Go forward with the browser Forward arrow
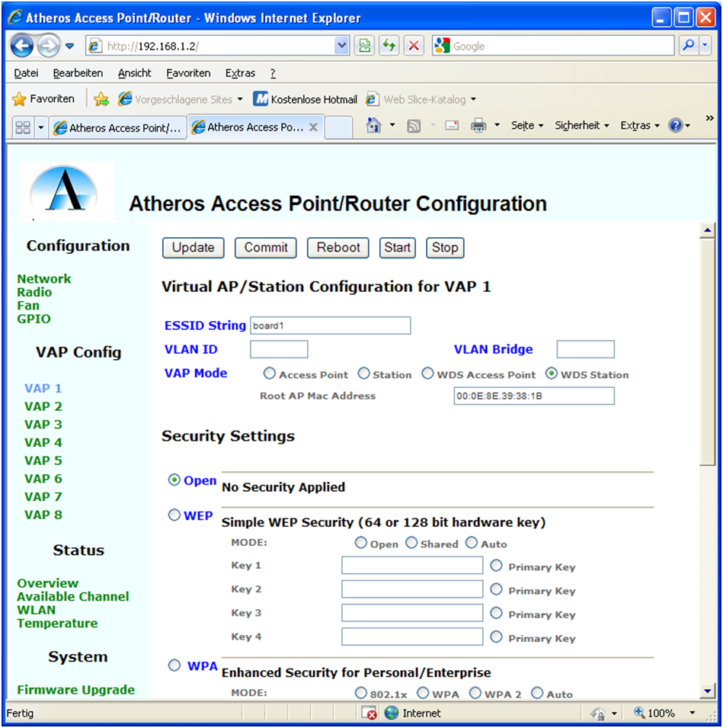The height and width of the screenshot is (728, 723). pyautogui.click(x=48, y=46)
